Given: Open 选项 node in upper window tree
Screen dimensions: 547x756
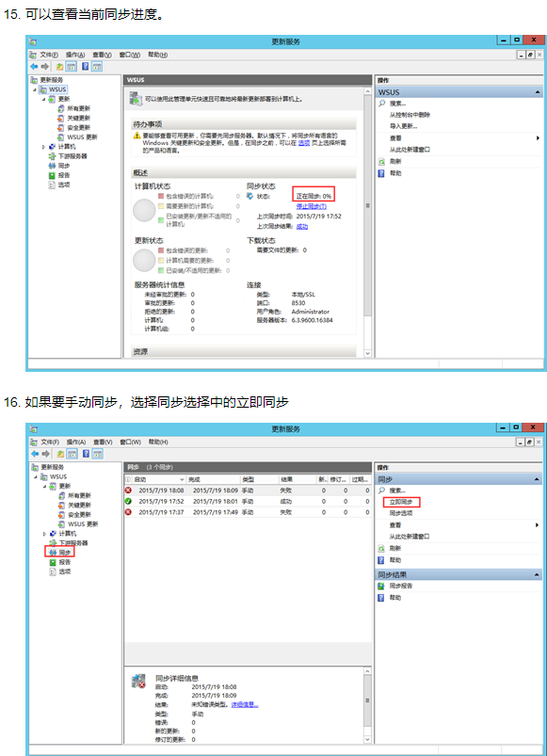Looking at the screenshot, I should click(59, 185).
